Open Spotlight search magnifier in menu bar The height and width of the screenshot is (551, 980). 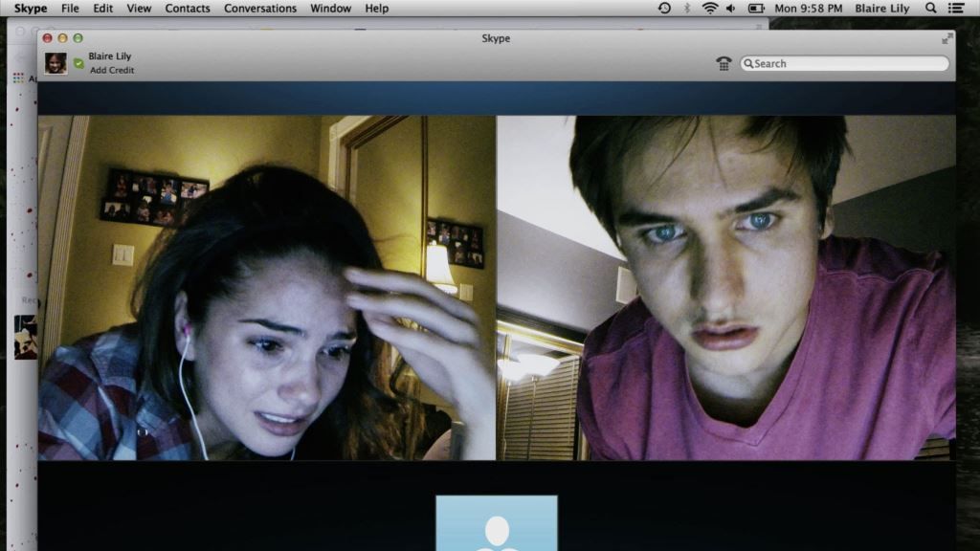coord(931,9)
